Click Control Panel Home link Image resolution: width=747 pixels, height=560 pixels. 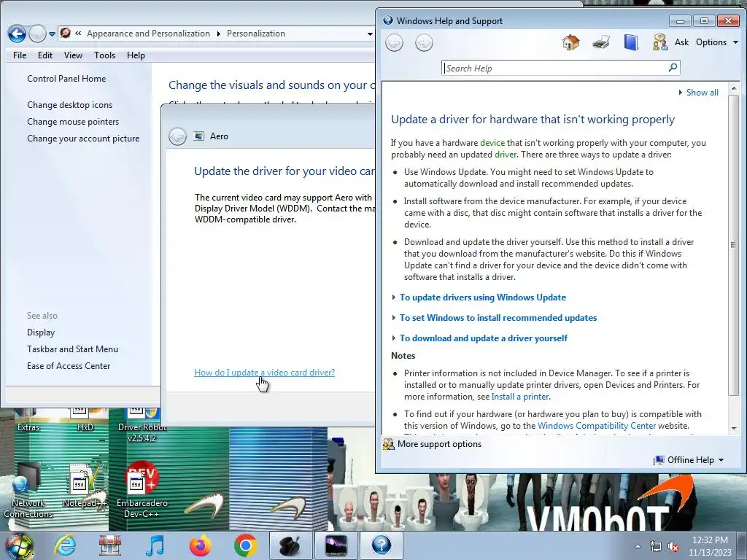tap(66, 79)
